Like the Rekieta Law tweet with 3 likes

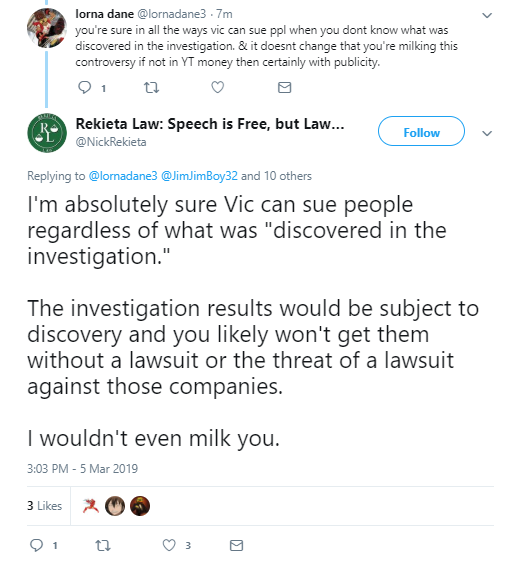pos(169,545)
